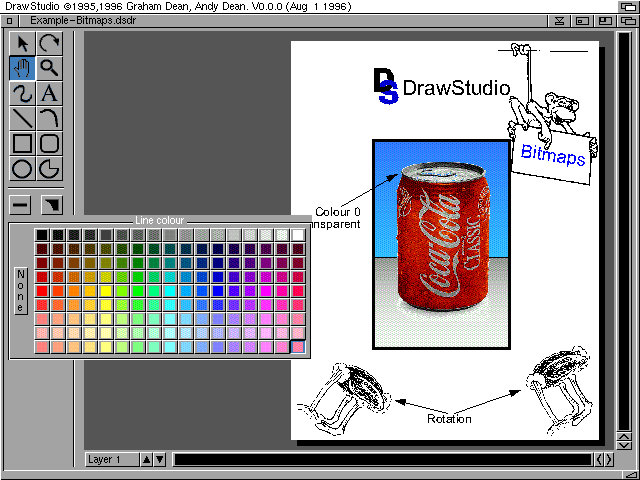Click horizontal scrollbar right arrow
The image size is (640, 480).
click(x=609, y=460)
